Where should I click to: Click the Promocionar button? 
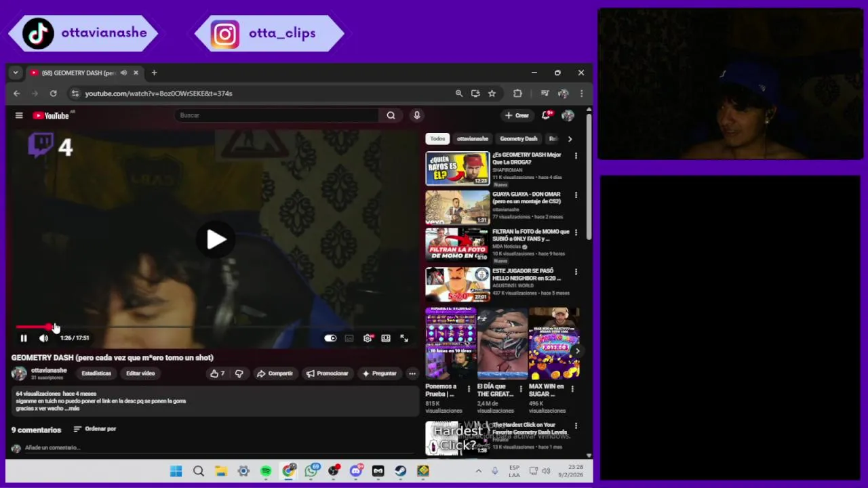tap(327, 373)
